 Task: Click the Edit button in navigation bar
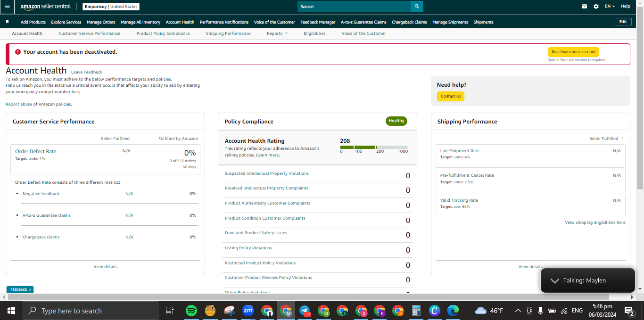[x=623, y=22]
